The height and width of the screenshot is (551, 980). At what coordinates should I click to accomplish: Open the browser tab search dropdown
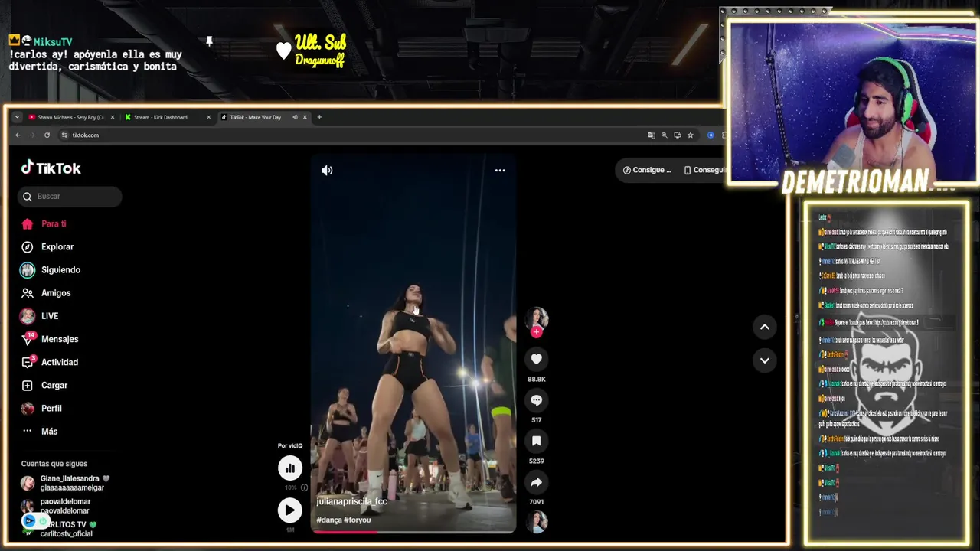coord(17,117)
